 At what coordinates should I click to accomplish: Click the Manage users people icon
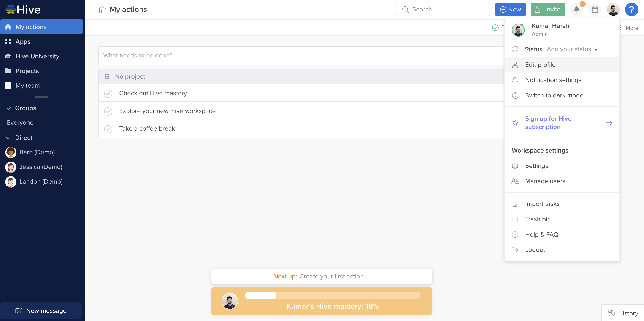coord(515,181)
